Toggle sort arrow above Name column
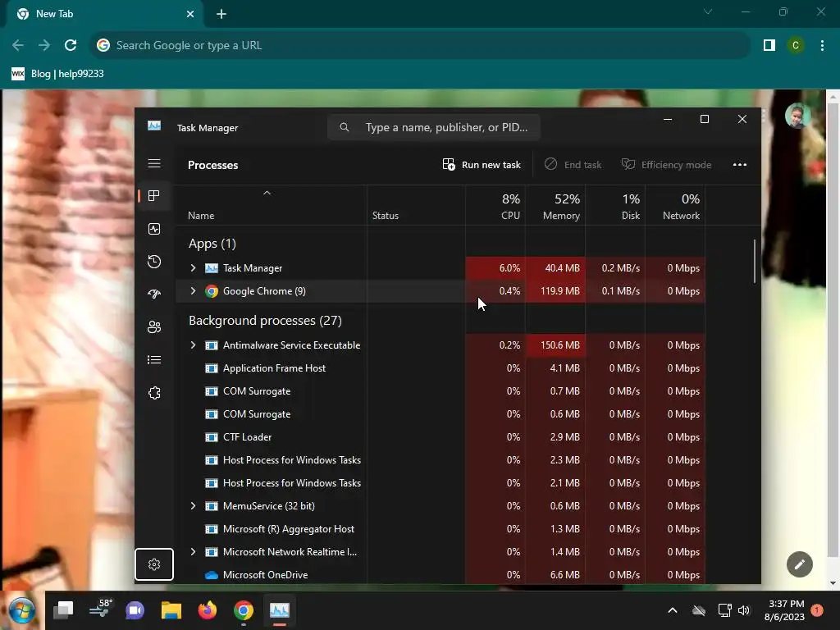Screen dimensions: 840x630 [x=267, y=193]
